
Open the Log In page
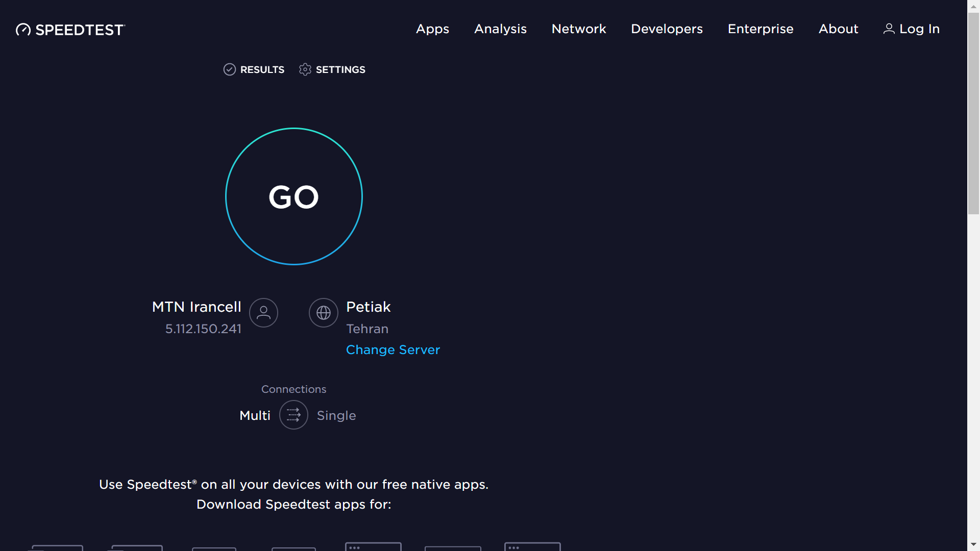click(x=912, y=29)
